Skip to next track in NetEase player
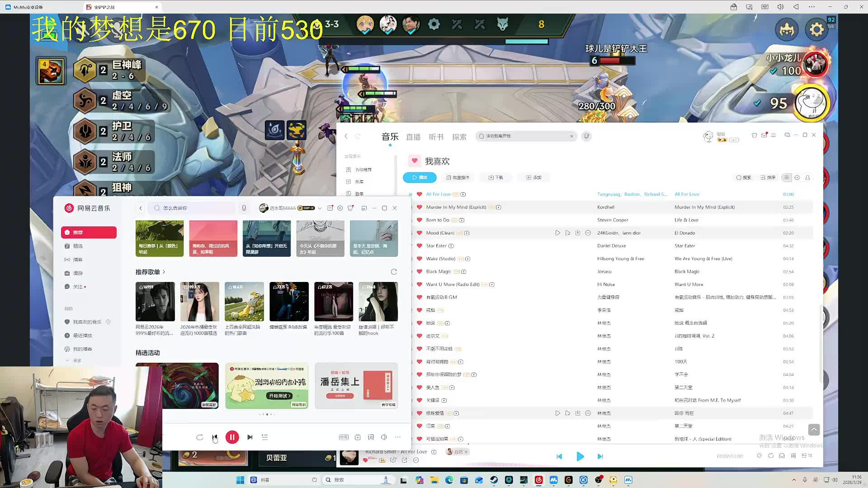Viewport: 868px width, 488px height. [250, 437]
